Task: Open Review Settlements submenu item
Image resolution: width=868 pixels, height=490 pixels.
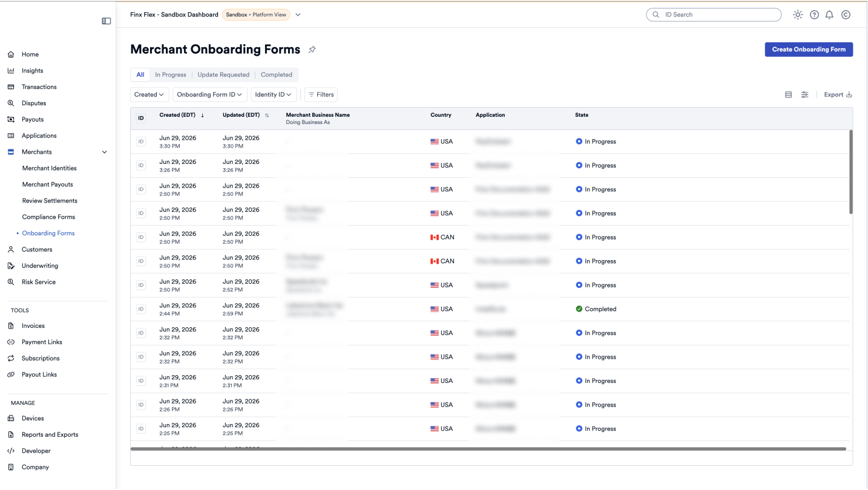Action: (x=50, y=201)
